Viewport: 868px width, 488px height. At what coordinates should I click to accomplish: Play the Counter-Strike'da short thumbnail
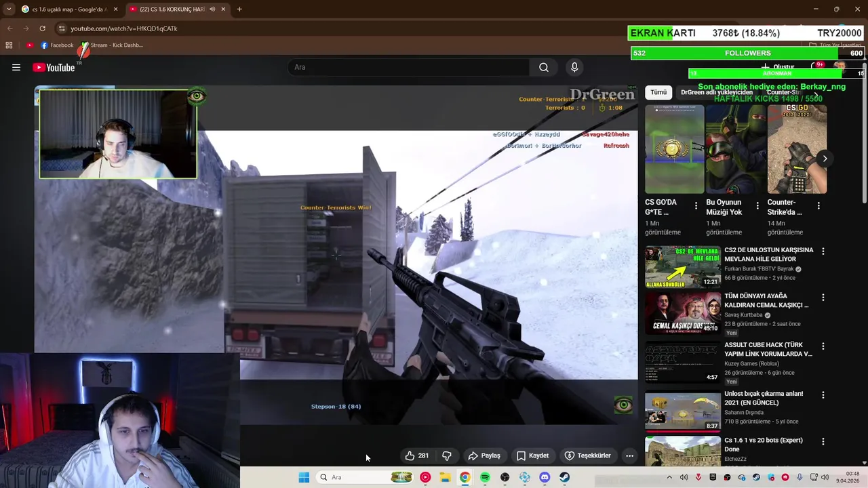point(797,149)
